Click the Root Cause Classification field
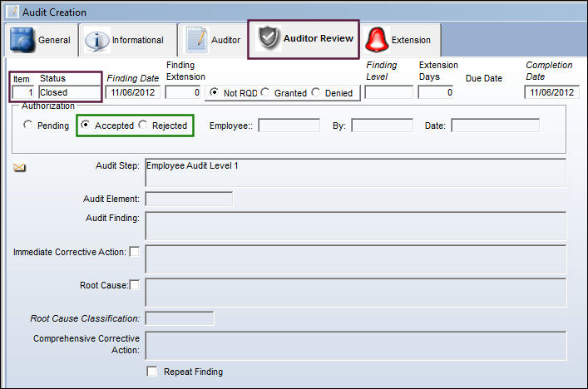 click(x=180, y=318)
